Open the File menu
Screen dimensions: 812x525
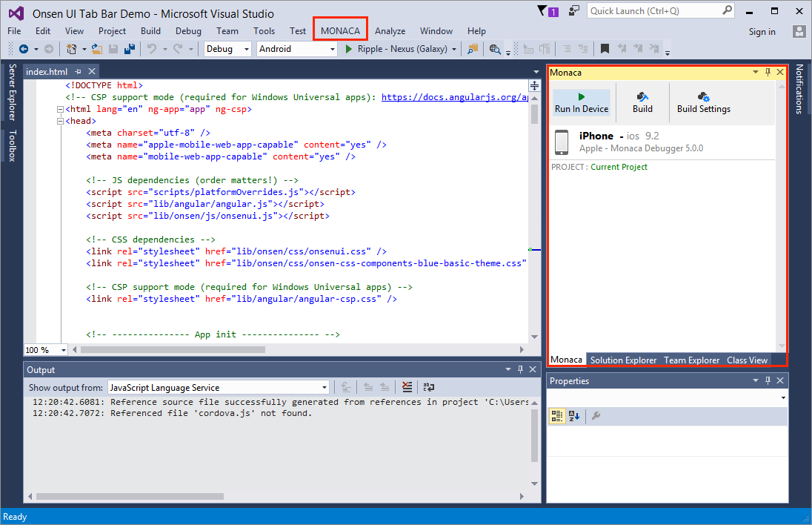click(15, 31)
